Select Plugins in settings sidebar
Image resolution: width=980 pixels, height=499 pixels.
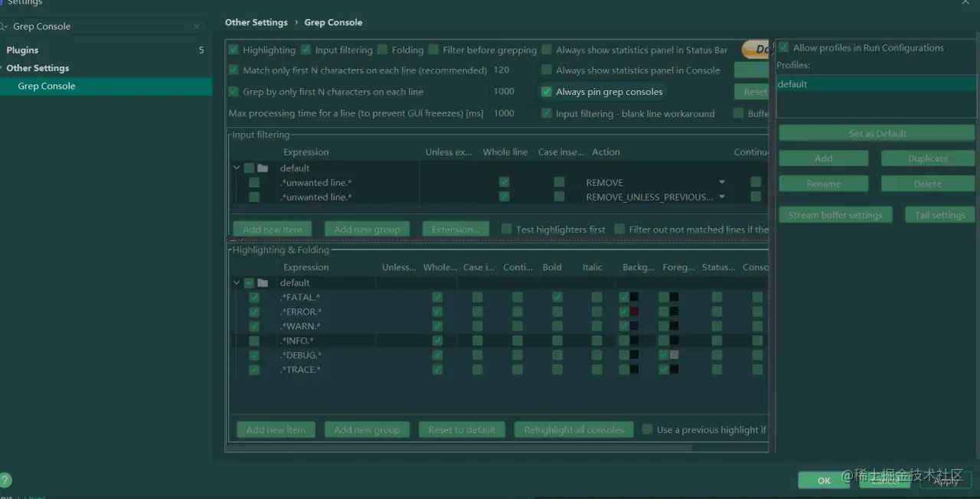(22, 51)
